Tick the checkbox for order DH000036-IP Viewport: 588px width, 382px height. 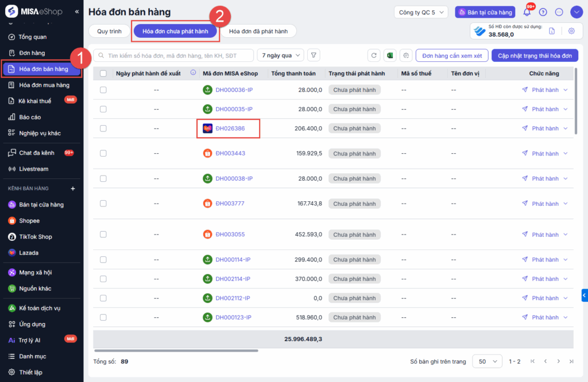[103, 90]
